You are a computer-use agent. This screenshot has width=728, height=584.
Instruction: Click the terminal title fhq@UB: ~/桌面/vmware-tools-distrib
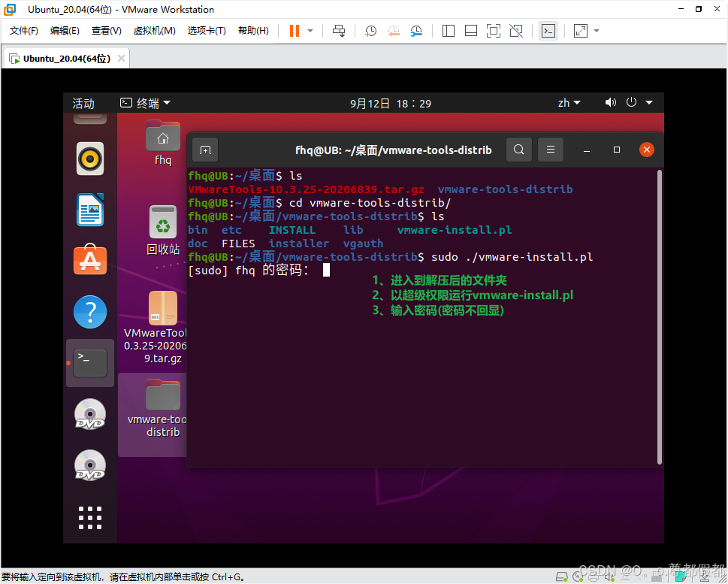coord(393,150)
